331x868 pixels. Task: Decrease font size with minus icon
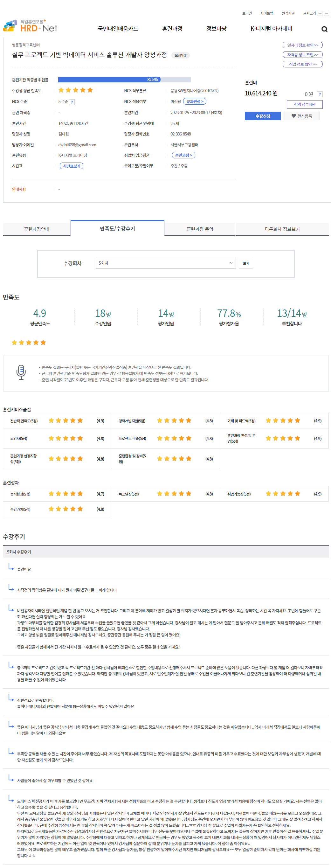click(326, 13)
